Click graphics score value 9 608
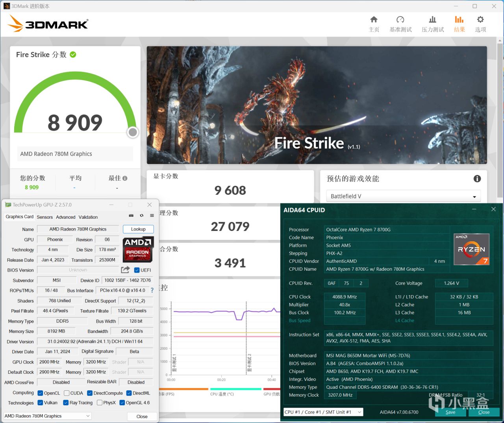The image size is (504, 423). click(x=230, y=190)
